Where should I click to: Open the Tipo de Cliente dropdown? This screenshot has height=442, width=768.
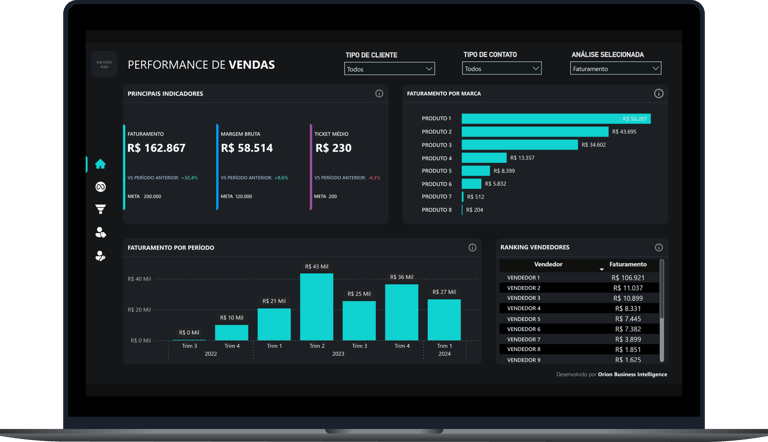click(389, 69)
